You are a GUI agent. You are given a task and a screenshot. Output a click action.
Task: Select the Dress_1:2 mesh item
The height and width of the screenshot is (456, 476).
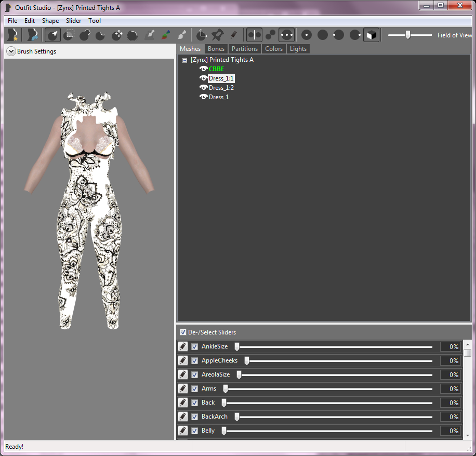pos(221,88)
